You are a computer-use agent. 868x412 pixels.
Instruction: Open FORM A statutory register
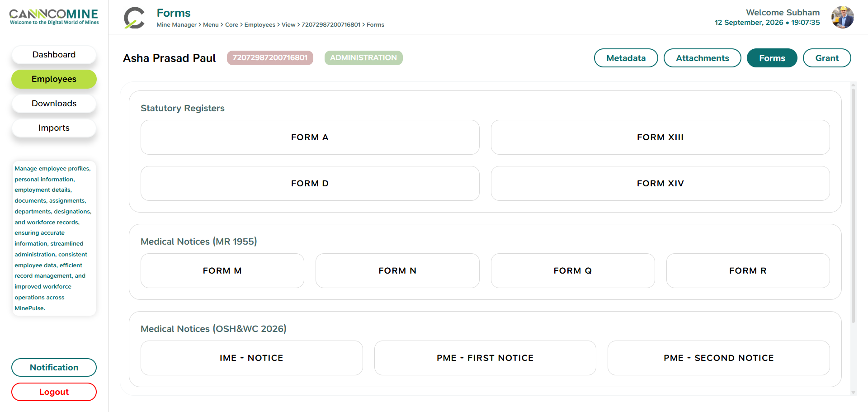(310, 137)
